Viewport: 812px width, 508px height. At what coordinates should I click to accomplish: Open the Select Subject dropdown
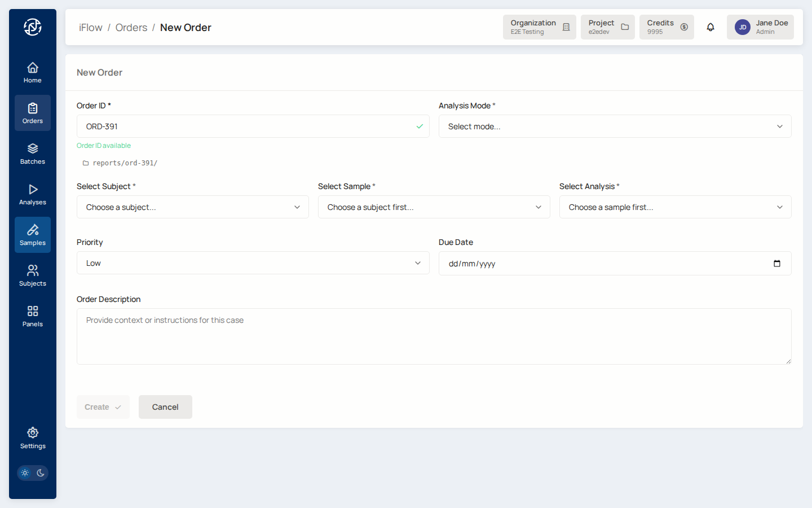click(x=193, y=207)
